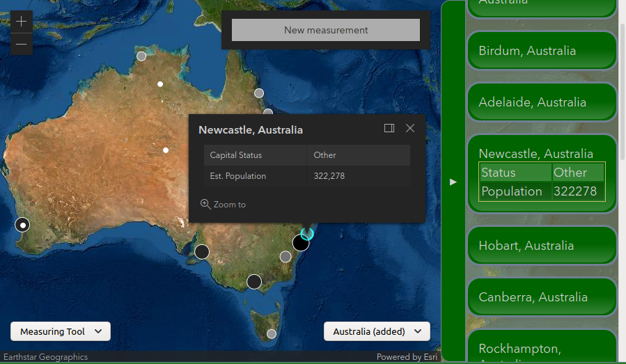Select the Perth city marker on west coast
Viewport: 626px width, 364px height.
(x=22, y=225)
